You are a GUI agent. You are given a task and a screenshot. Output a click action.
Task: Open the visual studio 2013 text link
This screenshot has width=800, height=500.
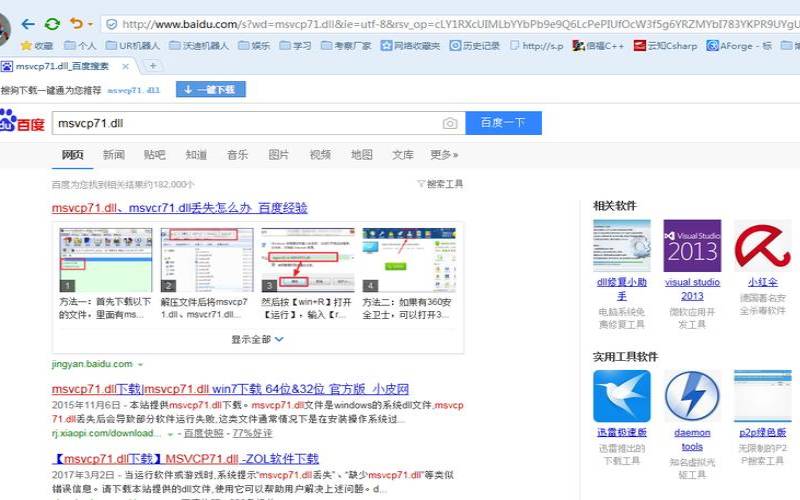(692, 289)
